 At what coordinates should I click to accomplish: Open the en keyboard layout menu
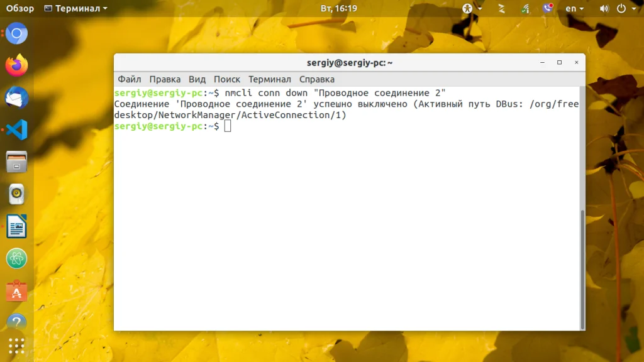click(x=575, y=8)
